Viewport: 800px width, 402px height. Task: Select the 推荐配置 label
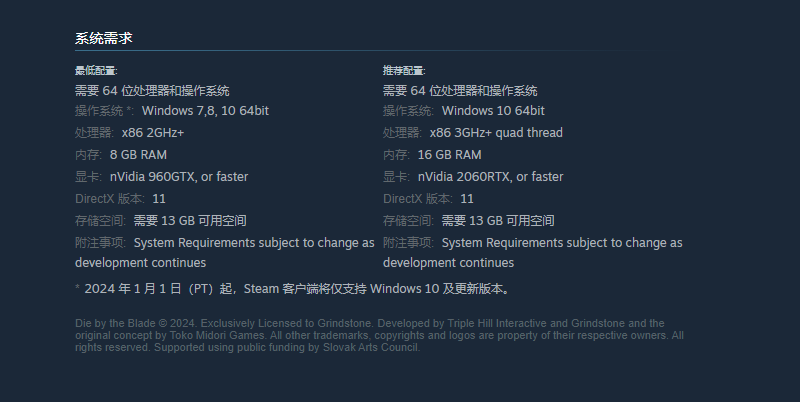[404, 71]
